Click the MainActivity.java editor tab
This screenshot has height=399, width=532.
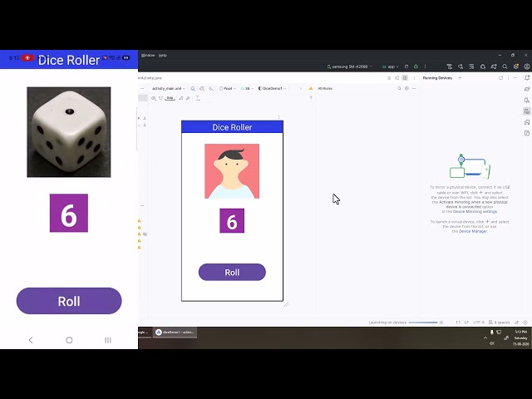[x=150, y=78]
